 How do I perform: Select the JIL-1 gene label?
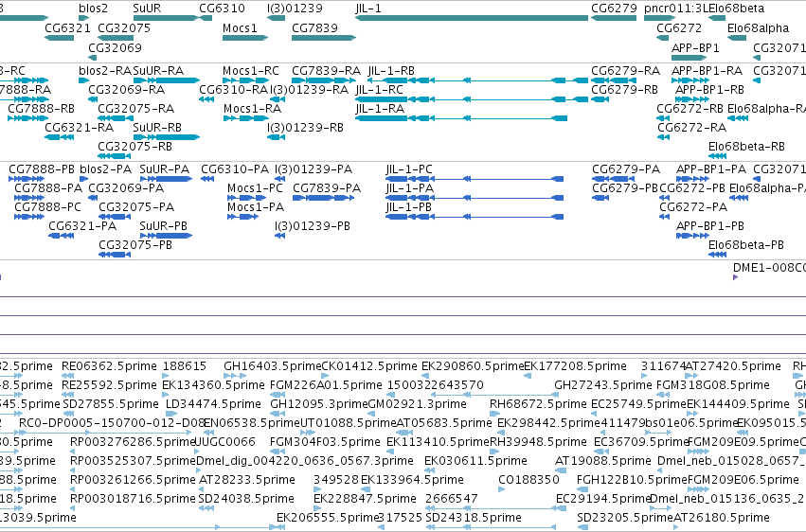click(x=368, y=9)
